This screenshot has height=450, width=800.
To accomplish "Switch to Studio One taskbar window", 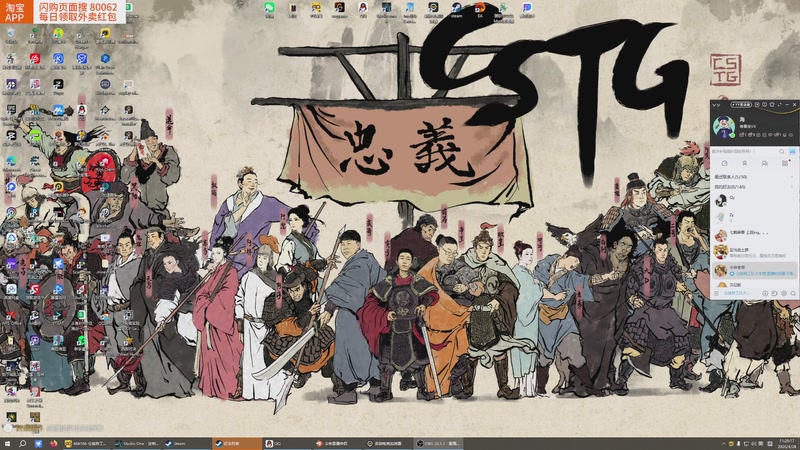I will (x=137, y=444).
